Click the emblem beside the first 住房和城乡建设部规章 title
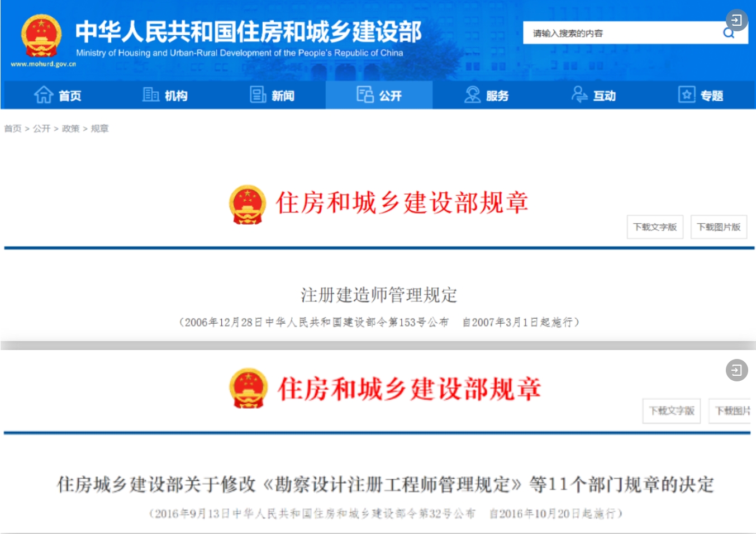This screenshot has width=756, height=534. tap(248, 205)
